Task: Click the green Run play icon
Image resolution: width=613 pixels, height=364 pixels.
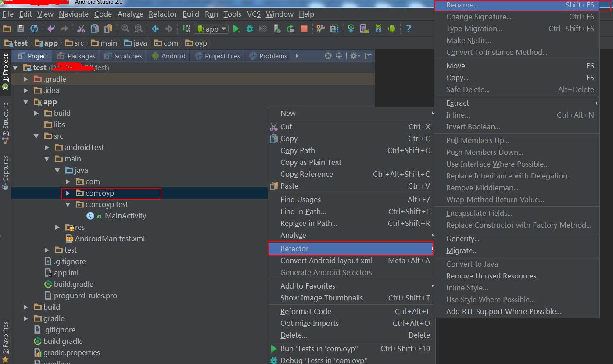Action: (237, 29)
